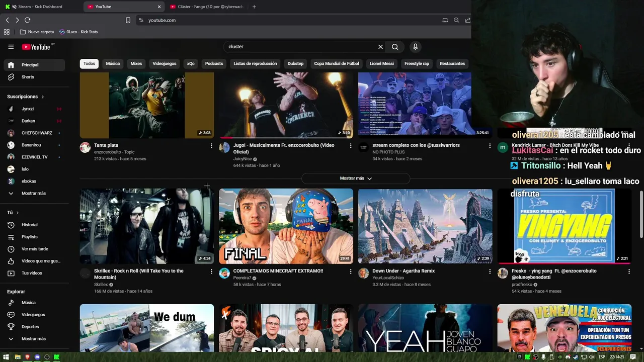This screenshot has height=362, width=644.
Task: Open Shorts in the sidebar
Action: tap(34, 77)
